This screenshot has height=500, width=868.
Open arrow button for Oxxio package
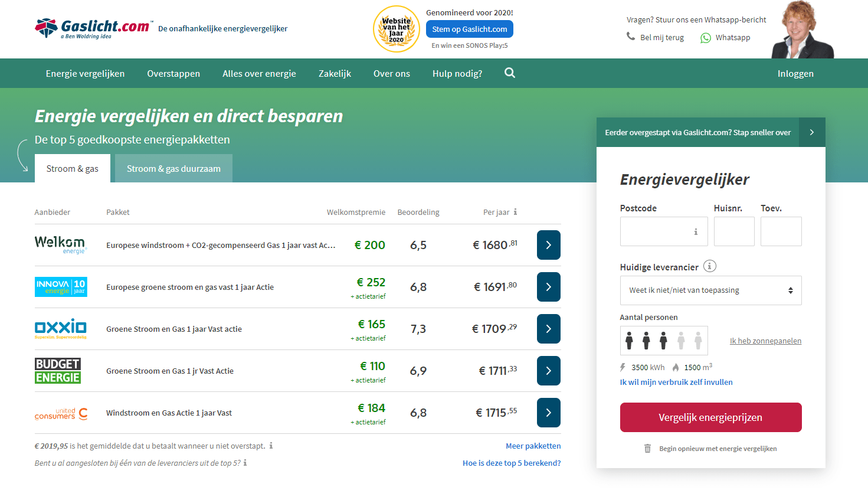click(549, 329)
